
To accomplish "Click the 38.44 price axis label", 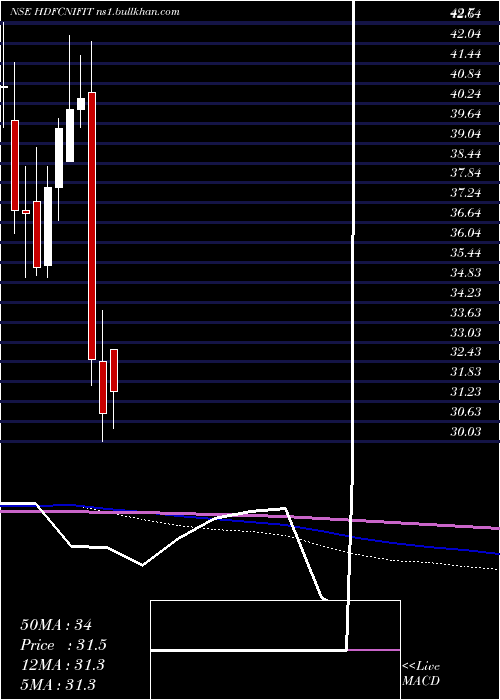I will 466,154.
